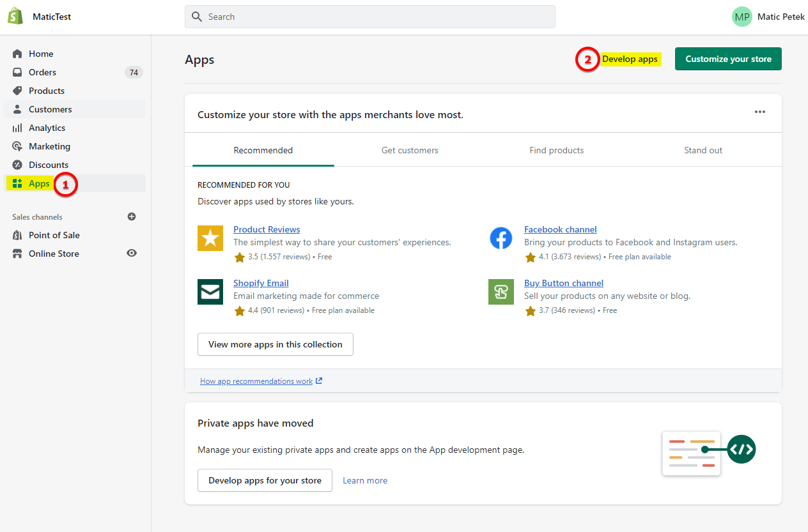View online store via eye icon

tap(132, 253)
